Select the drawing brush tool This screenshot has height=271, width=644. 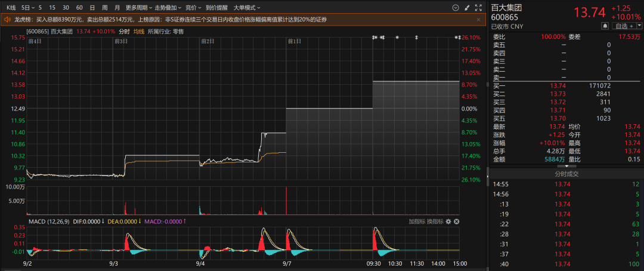(x=466, y=7)
